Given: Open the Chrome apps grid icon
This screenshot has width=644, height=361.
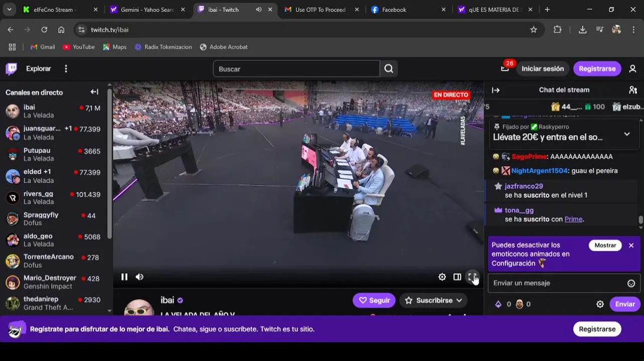Looking at the screenshot, I should click(12, 47).
